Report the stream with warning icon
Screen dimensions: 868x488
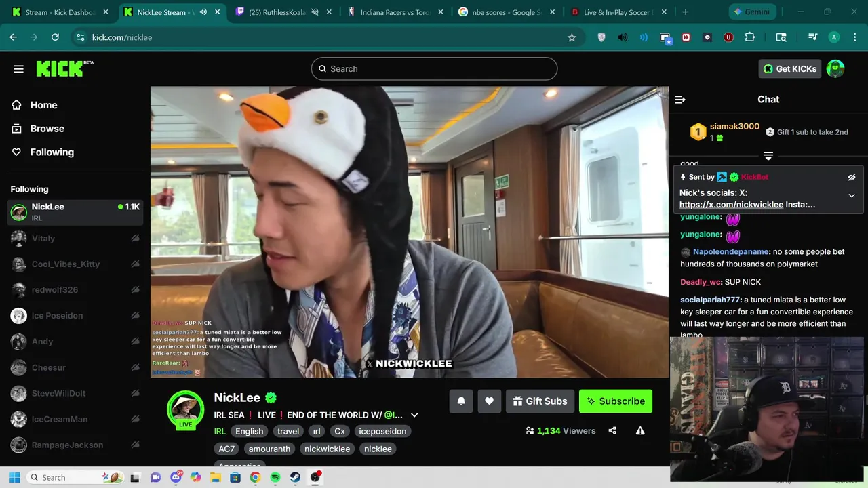[x=640, y=430]
